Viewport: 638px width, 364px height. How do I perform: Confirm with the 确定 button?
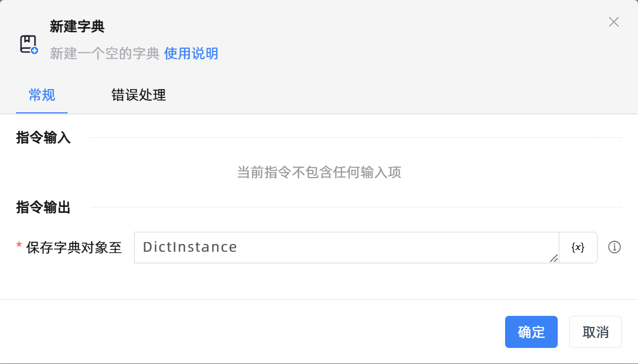[x=531, y=332]
